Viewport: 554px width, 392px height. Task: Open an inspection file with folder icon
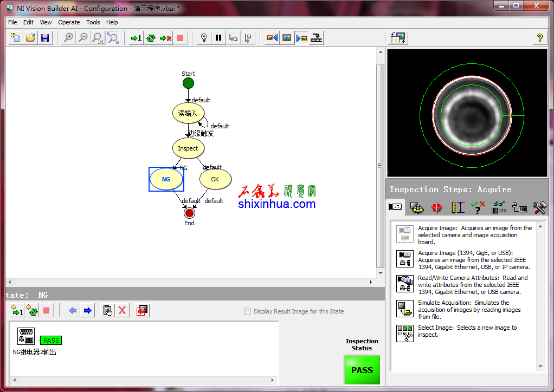click(30, 38)
